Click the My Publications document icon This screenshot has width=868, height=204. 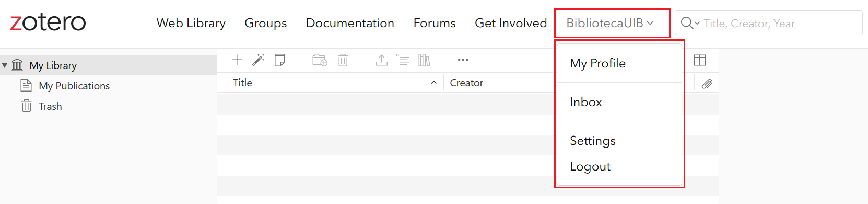(26, 85)
